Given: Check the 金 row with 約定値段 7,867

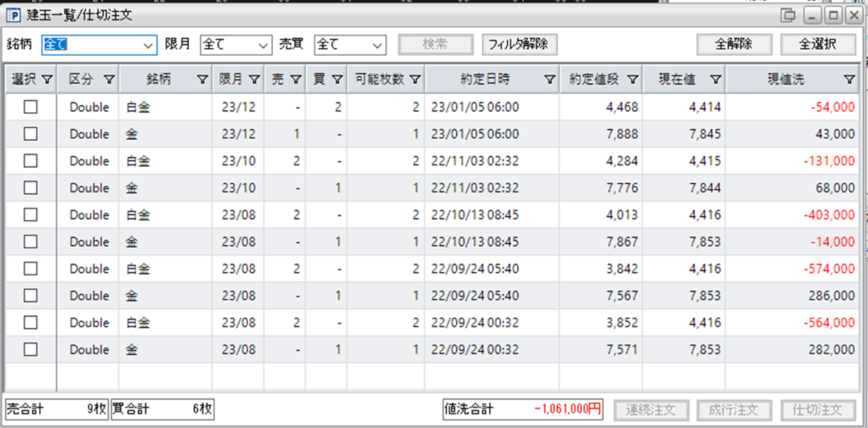Looking at the screenshot, I should (x=31, y=242).
